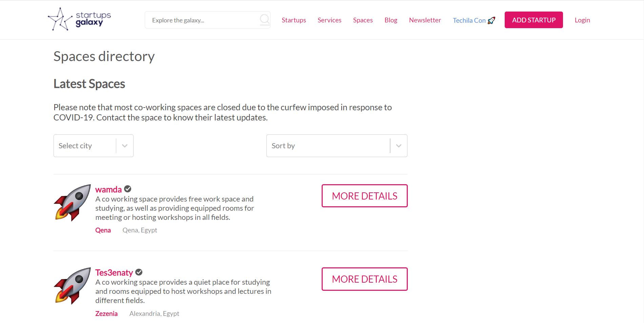The image size is (644, 323).
Task: Click the rocket icon beside Techila Con
Action: (491, 20)
